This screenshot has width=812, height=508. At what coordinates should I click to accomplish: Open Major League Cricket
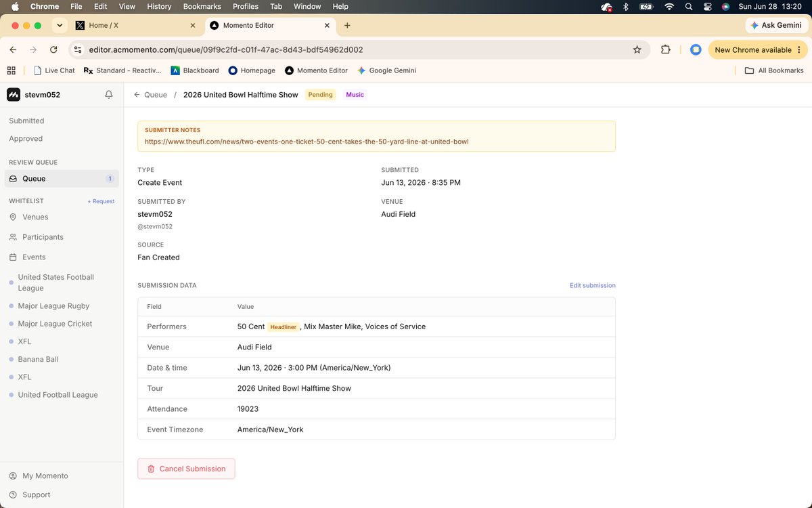coord(55,324)
